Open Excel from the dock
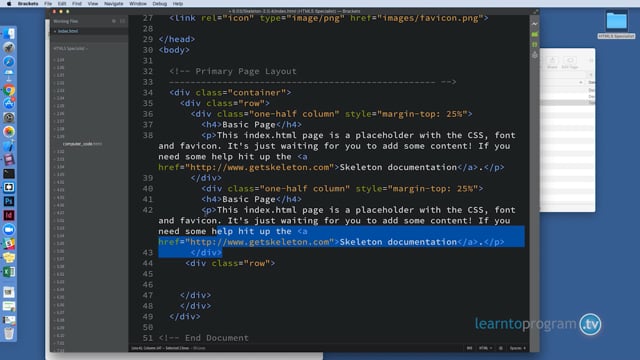 pyautogui.click(x=9, y=271)
